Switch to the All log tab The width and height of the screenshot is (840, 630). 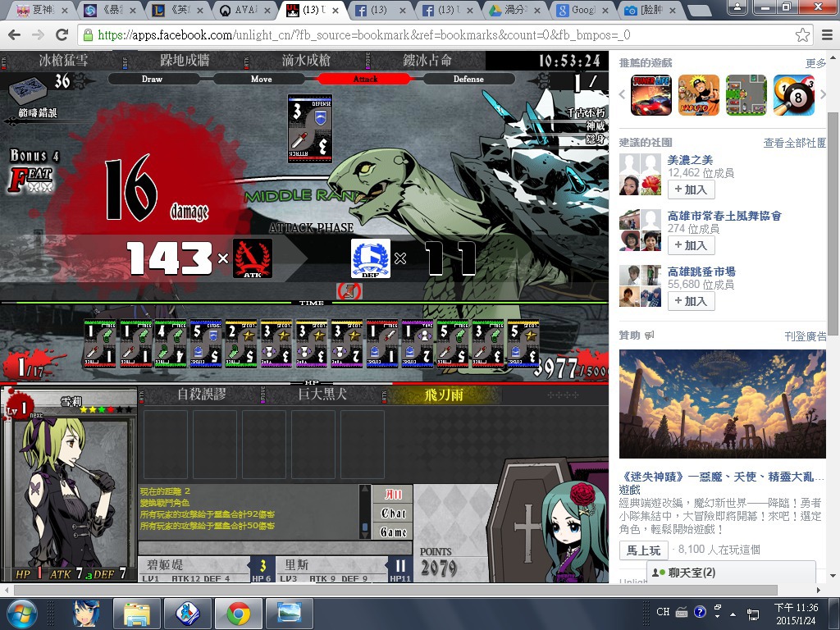[x=393, y=494]
